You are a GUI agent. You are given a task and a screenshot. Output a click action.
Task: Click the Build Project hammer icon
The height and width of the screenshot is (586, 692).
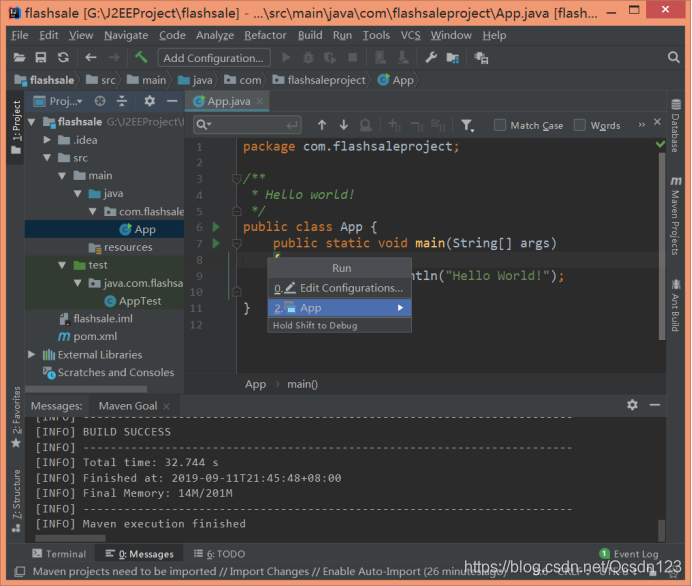(141, 57)
